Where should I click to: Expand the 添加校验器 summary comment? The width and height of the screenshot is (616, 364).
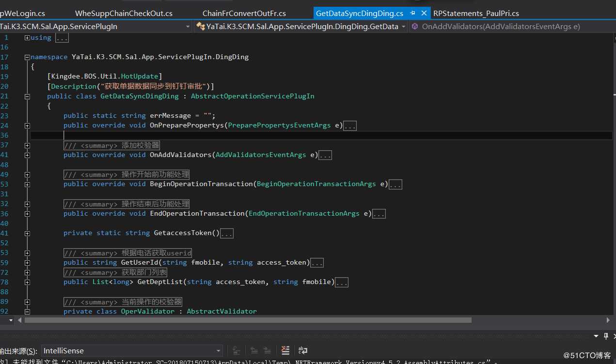click(27, 145)
